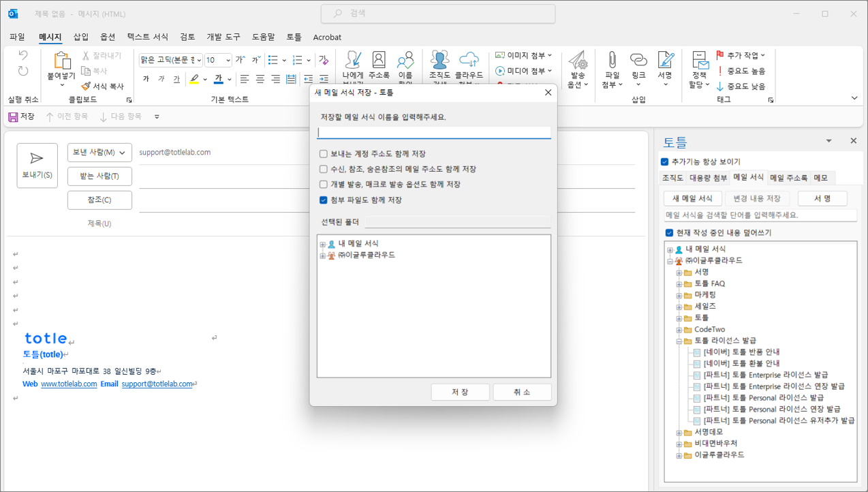Select the 서식 복사 format painter

click(x=103, y=87)
